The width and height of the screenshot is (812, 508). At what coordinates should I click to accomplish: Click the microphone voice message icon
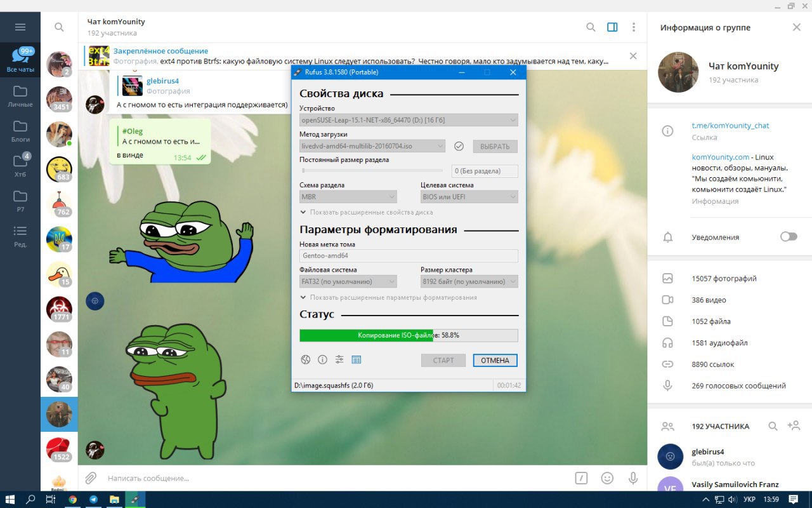[632, 478]
